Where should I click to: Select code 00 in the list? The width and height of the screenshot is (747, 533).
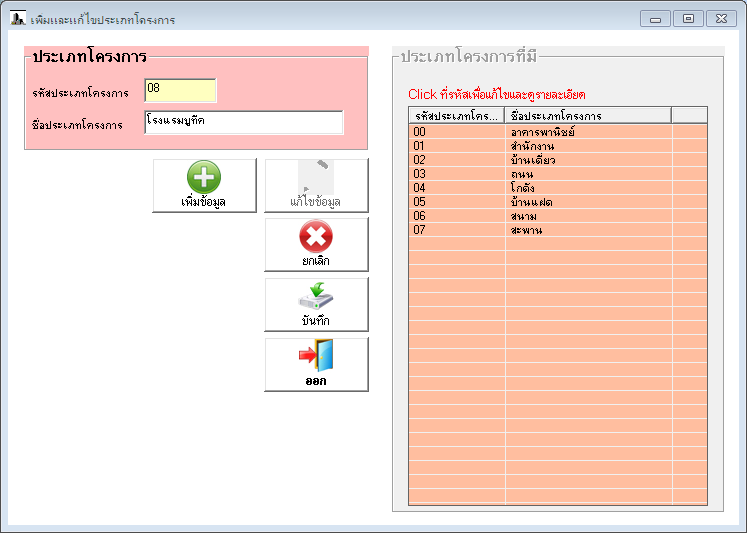click(x=420, y=132)
